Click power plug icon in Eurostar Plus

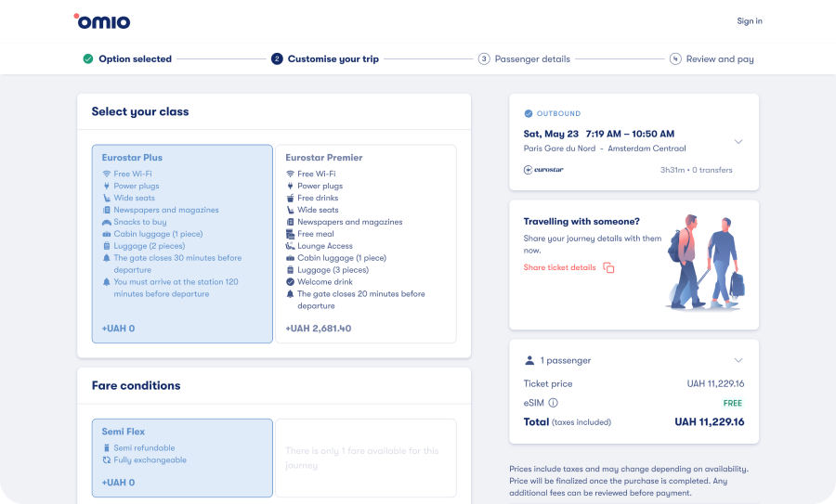tap(106, 186)
